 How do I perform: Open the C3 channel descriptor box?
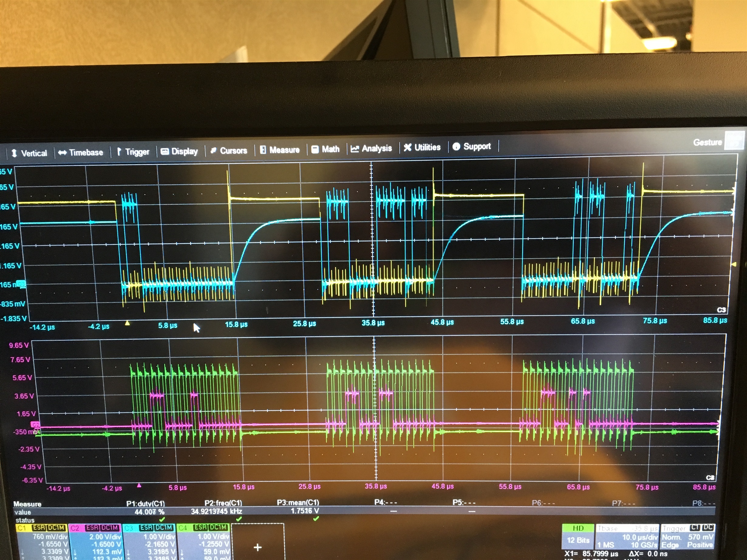(149, 541)
